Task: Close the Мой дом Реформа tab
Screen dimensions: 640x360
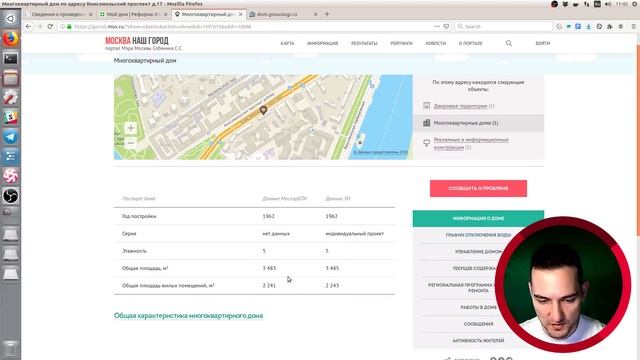Action: tap(165, 14)
